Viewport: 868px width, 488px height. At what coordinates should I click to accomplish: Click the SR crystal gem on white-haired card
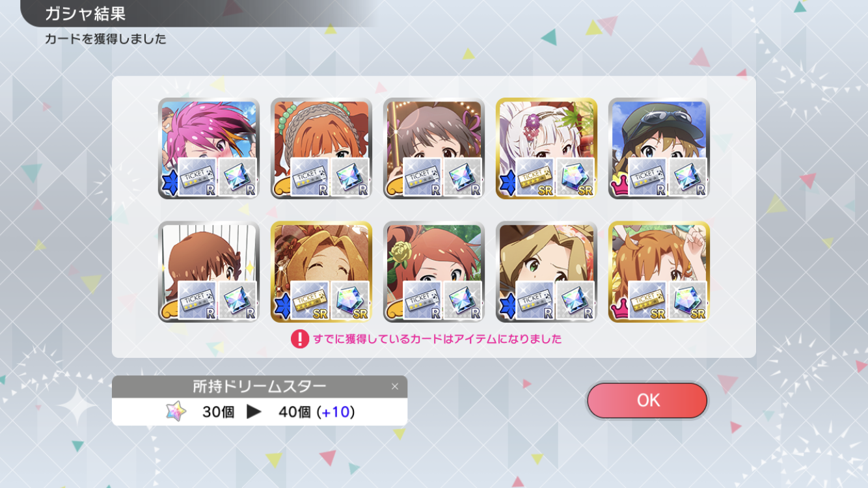[x=575, y=177]
